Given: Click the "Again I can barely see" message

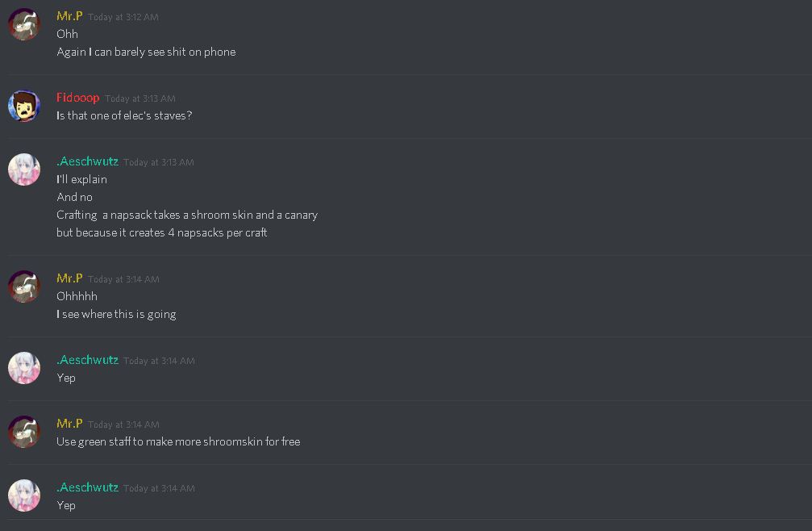Looking at the screenshot, I should click(x=146, y=52).
